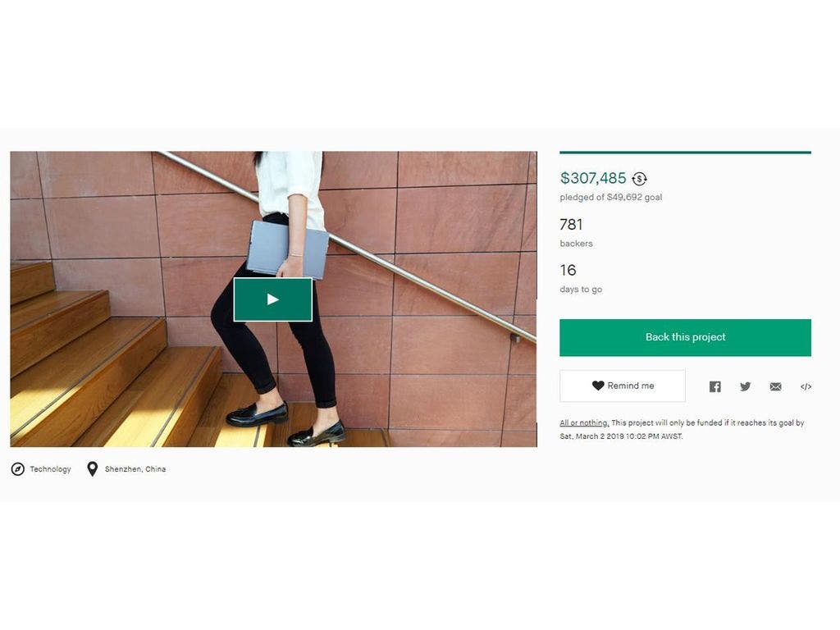Viewport: 840px width, 630px height.
Task: Share the project via email icon
Action: tap(775, 387)
